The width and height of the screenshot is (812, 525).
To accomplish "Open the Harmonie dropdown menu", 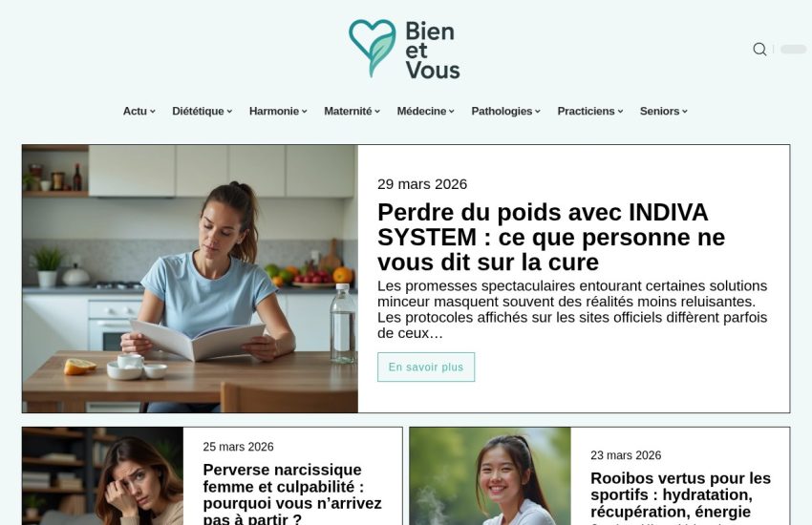I will (x=278, y=112).
